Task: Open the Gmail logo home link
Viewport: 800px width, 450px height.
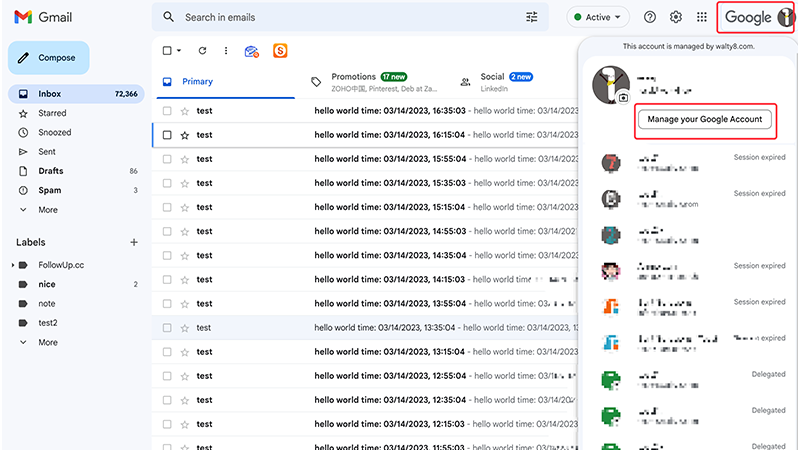Action: pyautogui.click(x=43, y=17)
